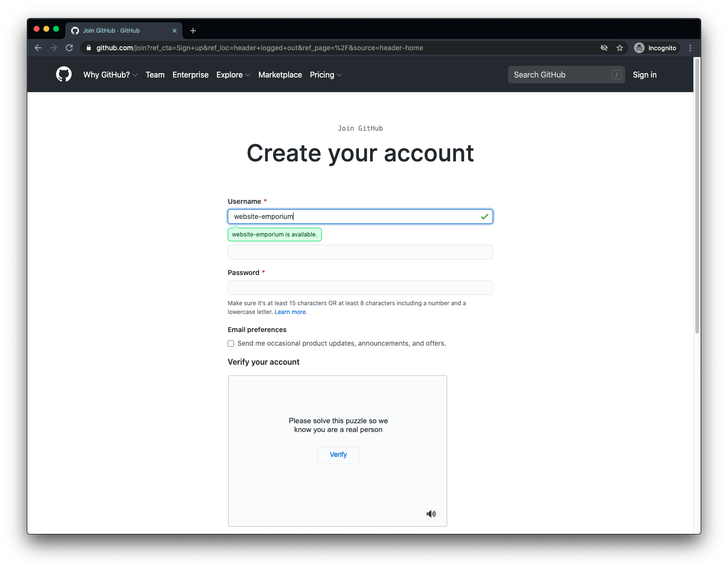This screenshot has width=728, height=570.
Task: Minimize the Chrome window with yellow button
Action: [46, 29]
